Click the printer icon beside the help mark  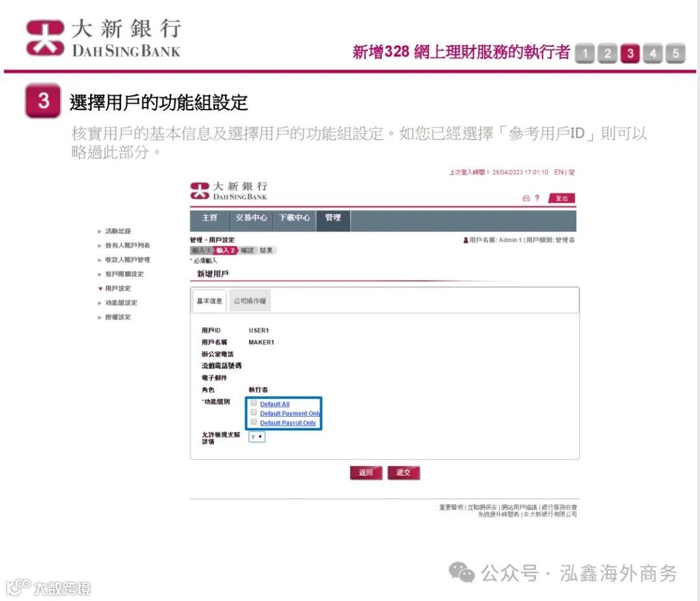click(x=526, y=198)
